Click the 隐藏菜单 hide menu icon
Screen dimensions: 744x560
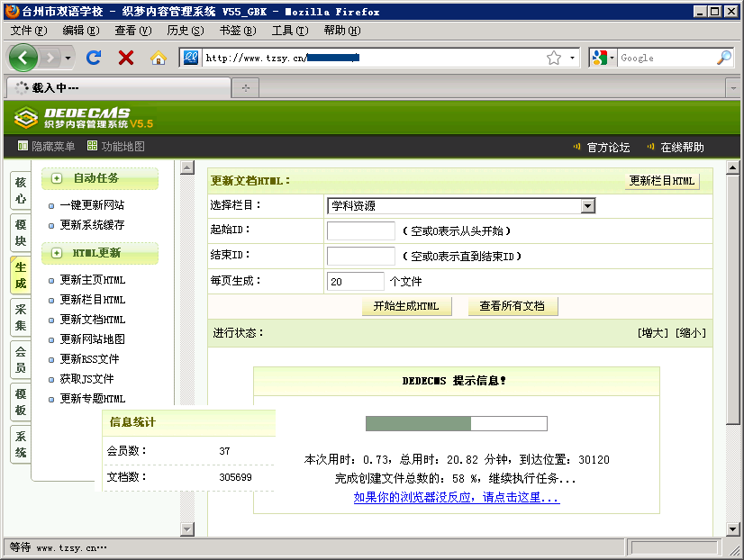(x=23, y=147)
